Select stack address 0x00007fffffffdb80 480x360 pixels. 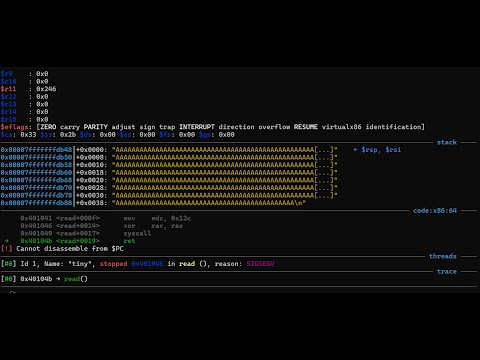(36, 203)
